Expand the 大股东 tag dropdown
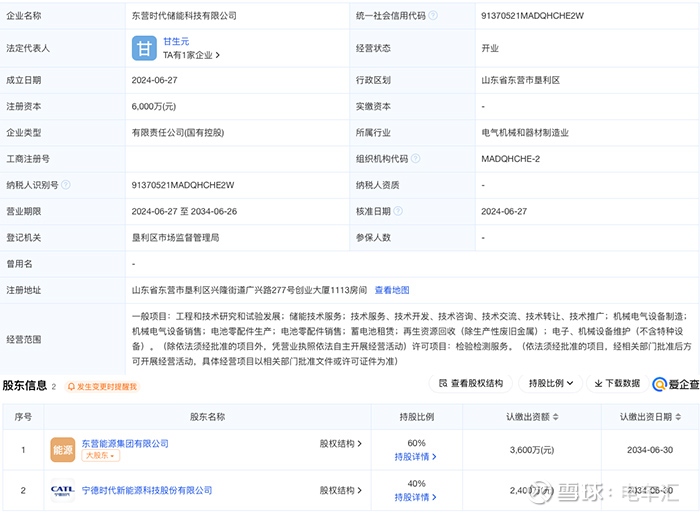The width and height of the screenshot is (700, 514). (100, 455)
